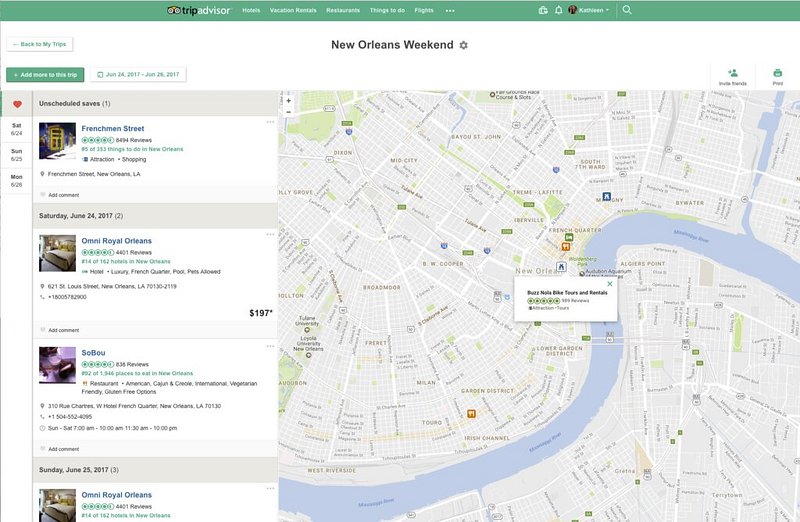
Task: Click the orange restaurant marker in Garden District
Action: (471, 413)
